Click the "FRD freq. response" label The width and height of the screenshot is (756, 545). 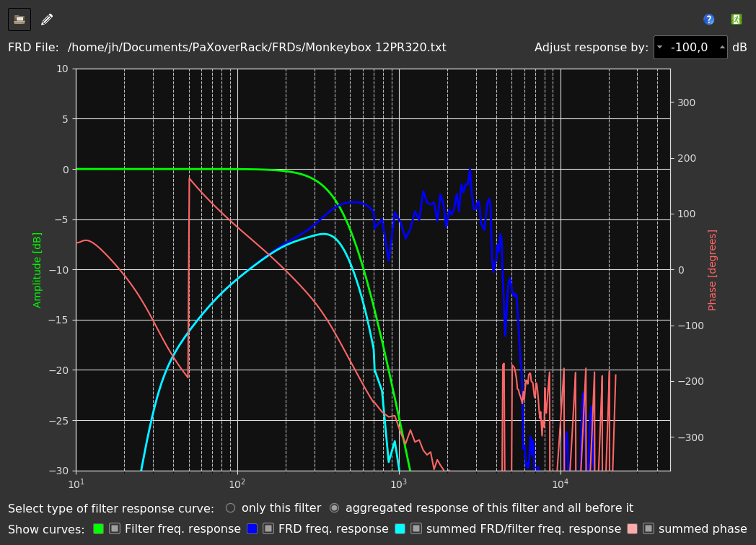point(333,528)
